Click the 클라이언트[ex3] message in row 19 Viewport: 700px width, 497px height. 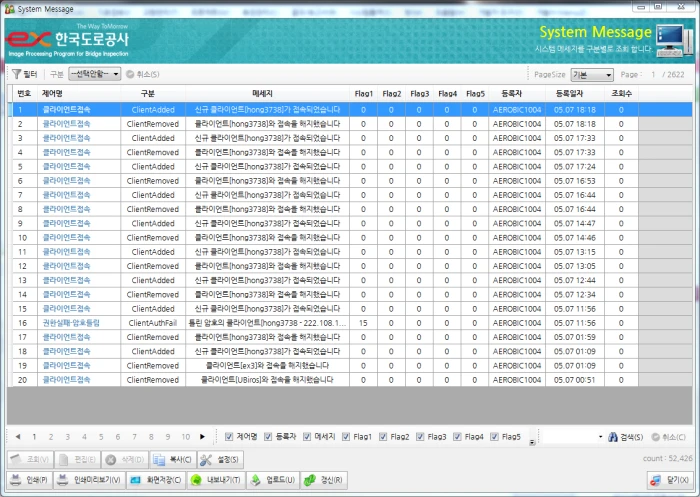[x=267, y=365]
